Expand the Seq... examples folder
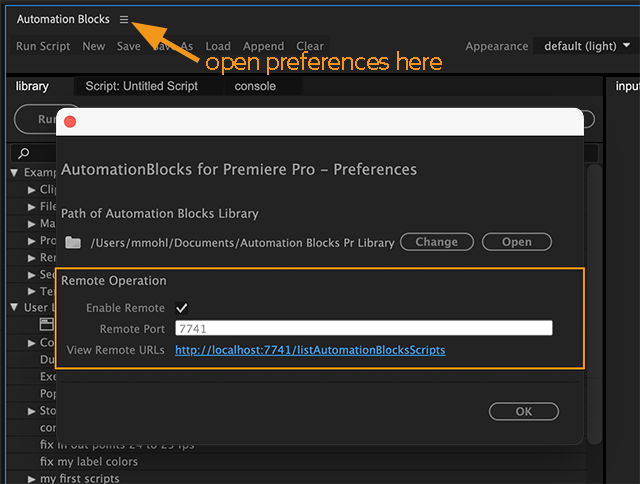Image resolution: width=640 pixels, height=484 pixels. [x=31, y=275]
